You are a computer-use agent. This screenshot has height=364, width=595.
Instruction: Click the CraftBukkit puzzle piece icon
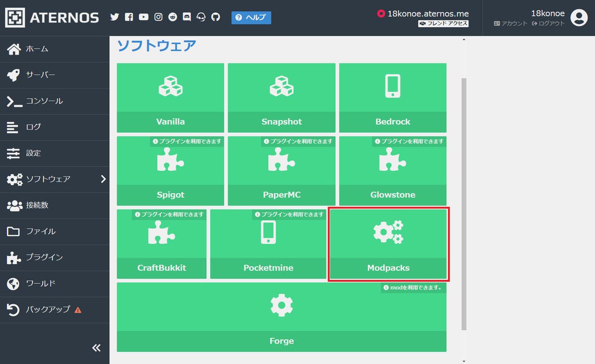click(x=162, y=233)
